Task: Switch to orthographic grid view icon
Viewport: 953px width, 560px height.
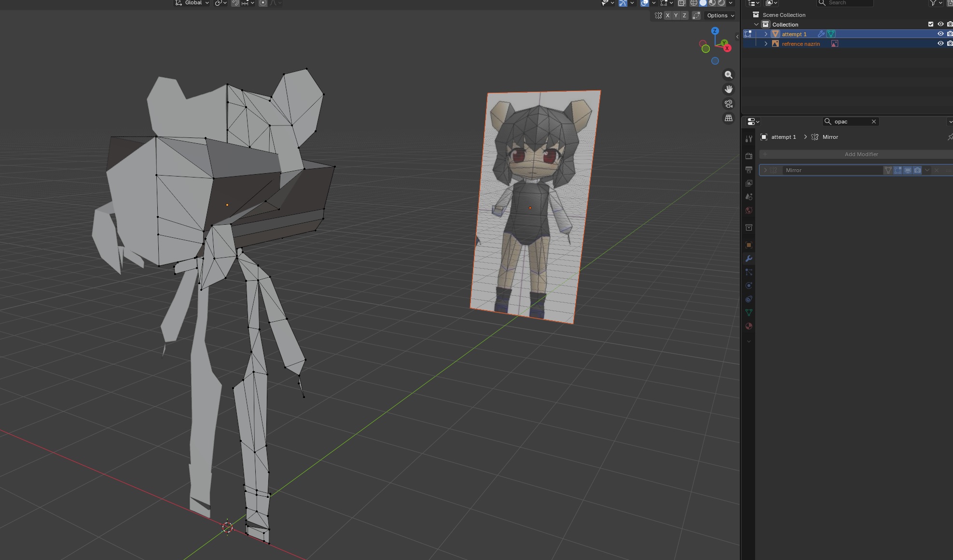Action: point(729,118)
